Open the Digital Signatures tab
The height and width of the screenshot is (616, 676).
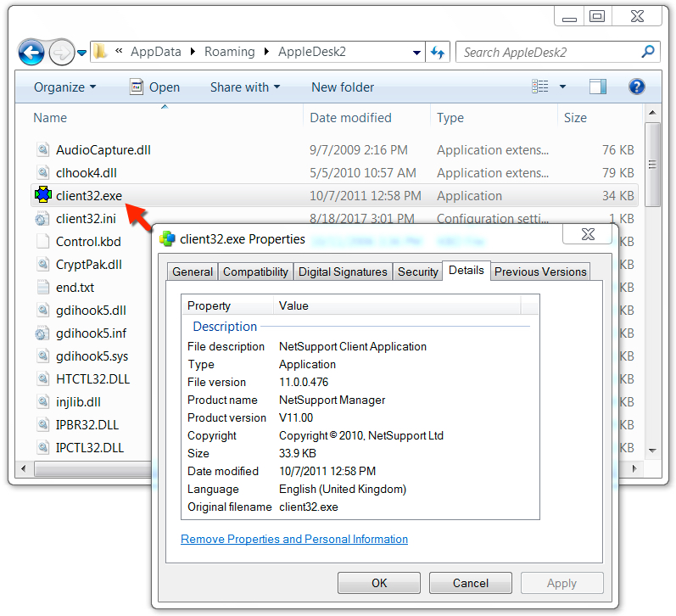tap(343, 272)
